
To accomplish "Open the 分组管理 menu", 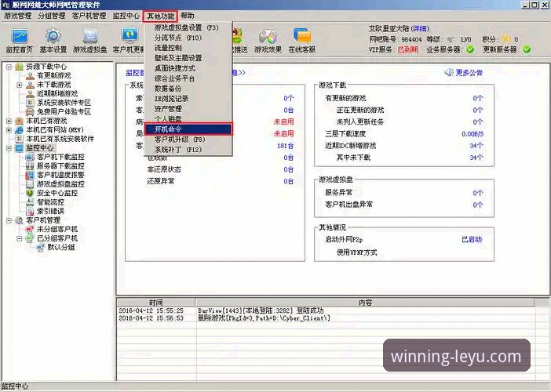I will 52,16.
